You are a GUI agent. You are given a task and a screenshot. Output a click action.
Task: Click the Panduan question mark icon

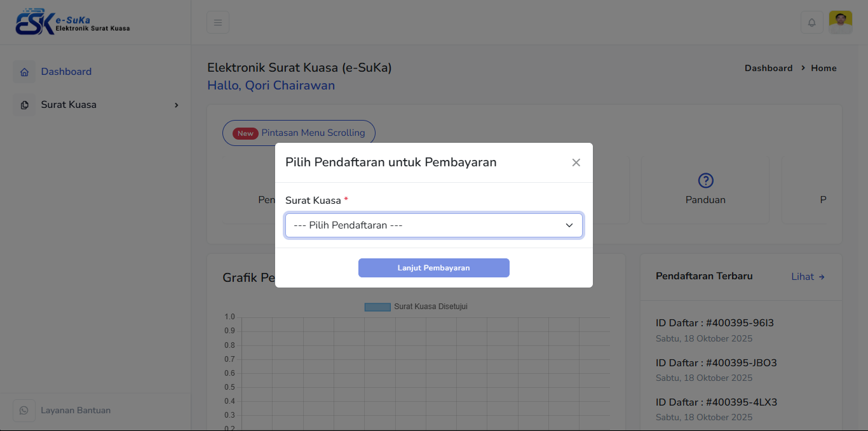(705, 180)
